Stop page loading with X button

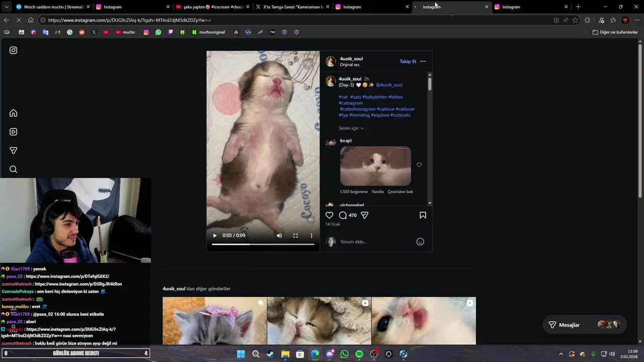(x=19, y=20)
